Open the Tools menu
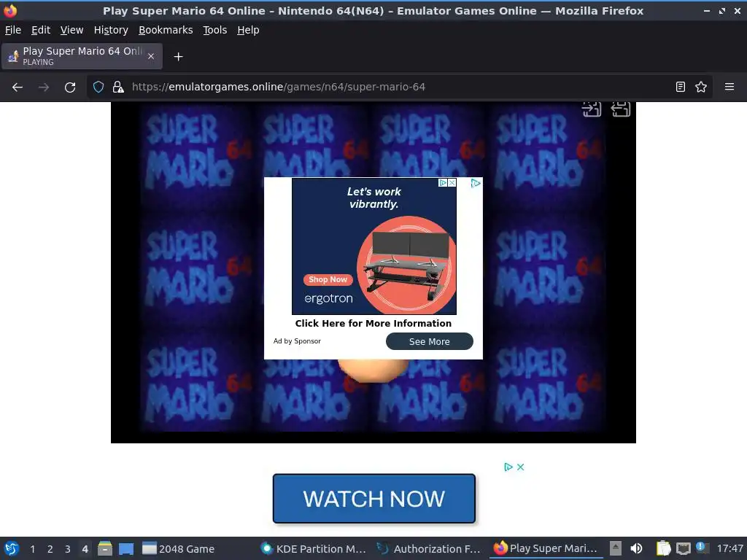This screenshot has height=560, width=747. tap(215, 30)
